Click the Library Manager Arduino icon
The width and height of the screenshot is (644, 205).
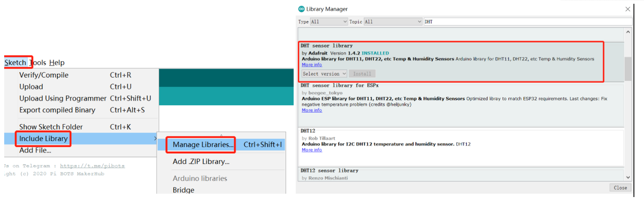pyautogui.click(x=301, y=9)
